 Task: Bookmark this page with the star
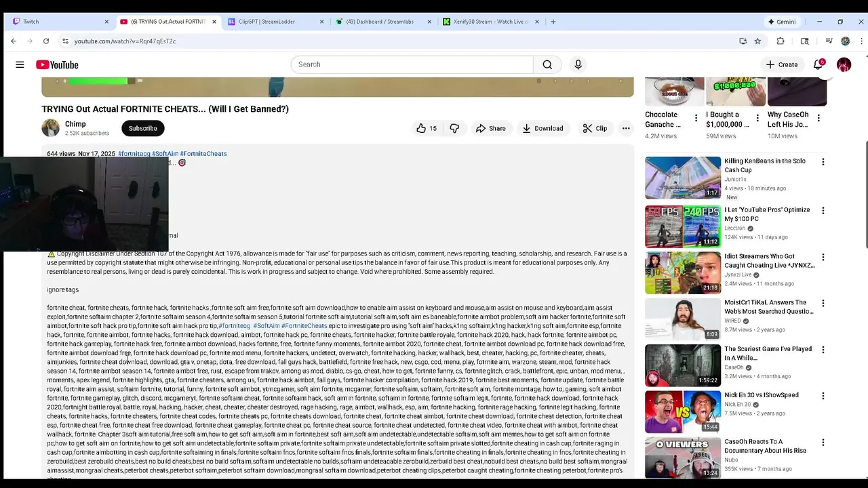click(x=757, y=41)
